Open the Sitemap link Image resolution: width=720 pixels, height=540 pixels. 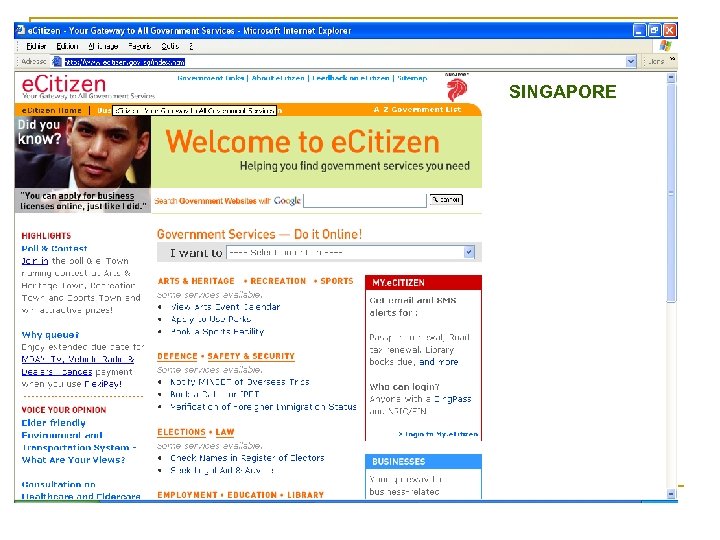click(412, 78)
